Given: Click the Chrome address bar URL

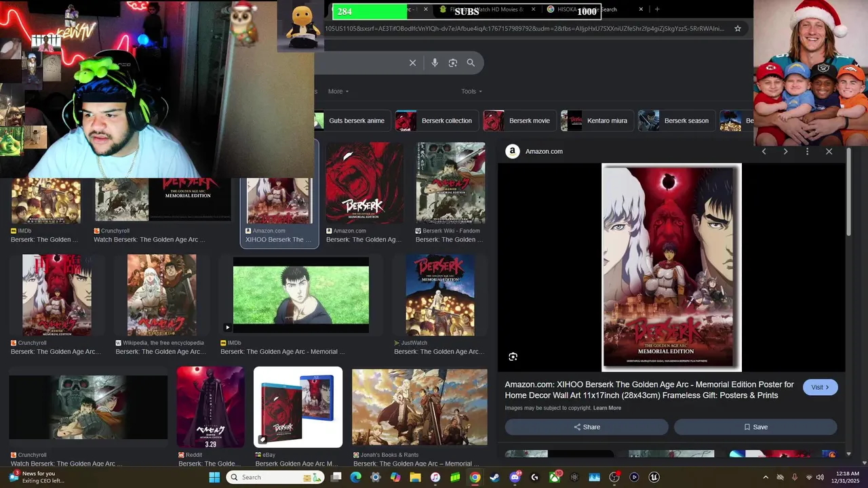Looking at the screenshot, I should (526, 28).
